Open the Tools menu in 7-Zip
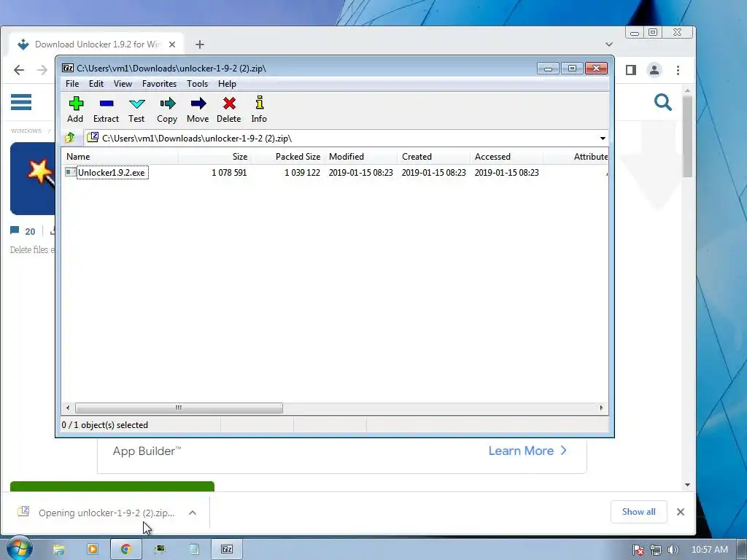The height and width of the screenshot is (560, 747). [x=197, y=84]
